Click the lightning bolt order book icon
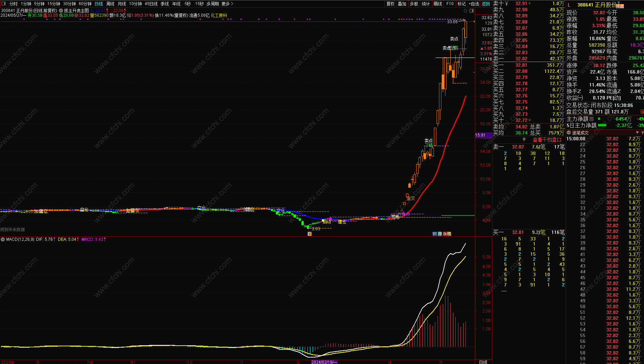The height and width of the screenshot is (364, 644). (524, 140)
